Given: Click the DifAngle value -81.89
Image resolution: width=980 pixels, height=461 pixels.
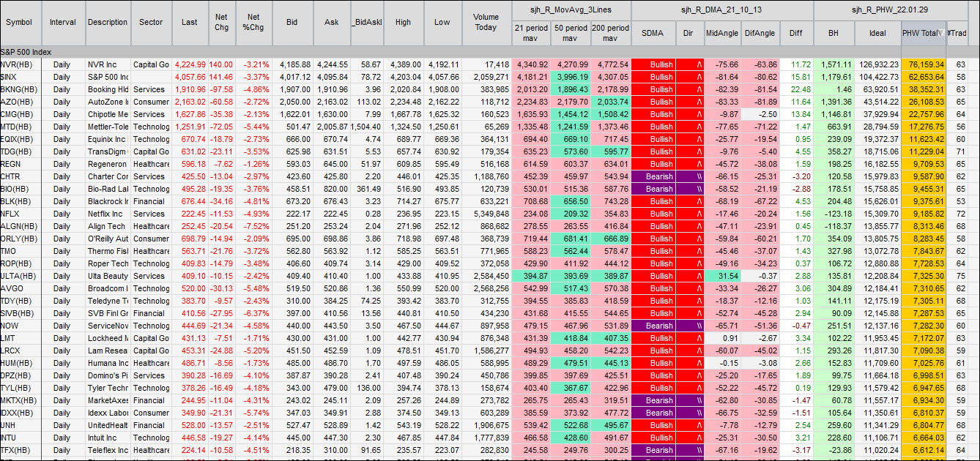Looking at the screenshot, I should pos(760,102).
